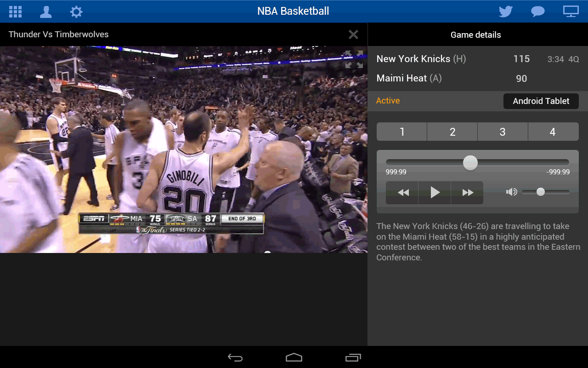Screen dimensions: 588x368
Task: Select quarter 2 tab
Action: [x=452, y=132]
